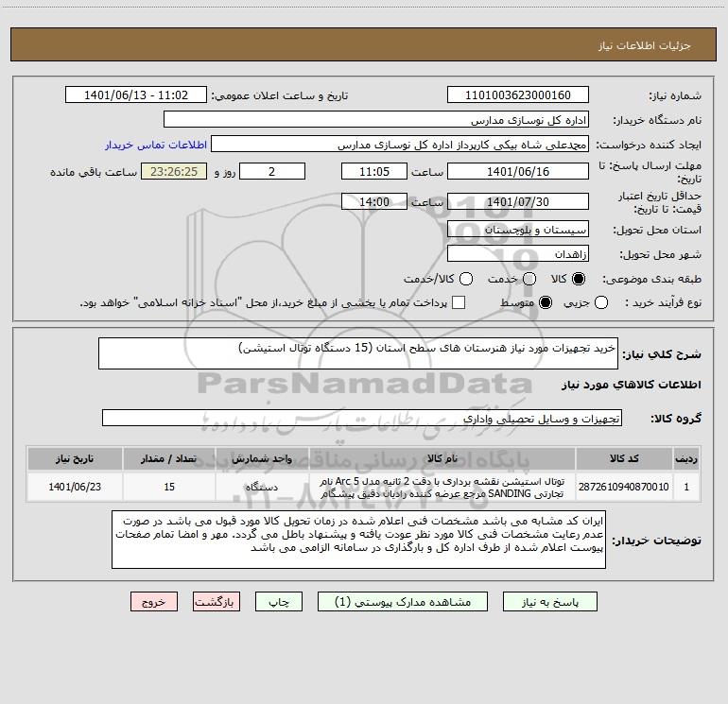Screen dimensions: 728x704
Task: Click the ساعت باقی مانده label
Action: tap(94, 172)
